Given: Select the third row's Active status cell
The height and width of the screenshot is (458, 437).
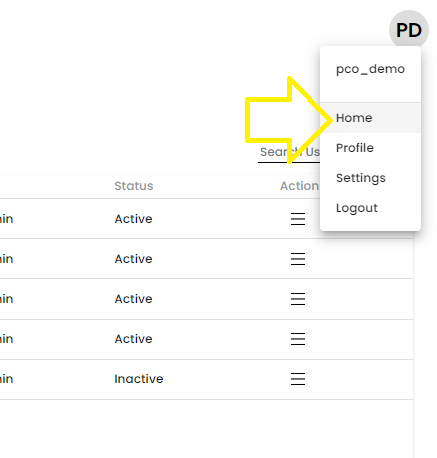Looking at the screenshot, I should click(133, 299).
